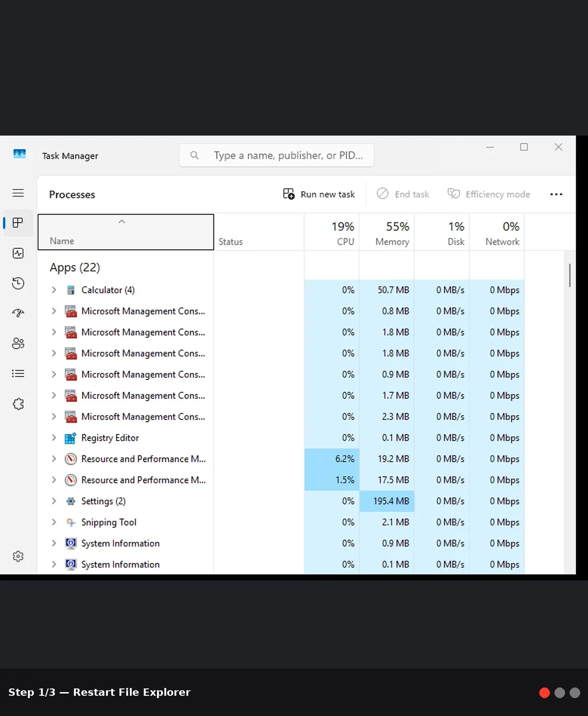Open the Details page icon

[x=18, y=374]
